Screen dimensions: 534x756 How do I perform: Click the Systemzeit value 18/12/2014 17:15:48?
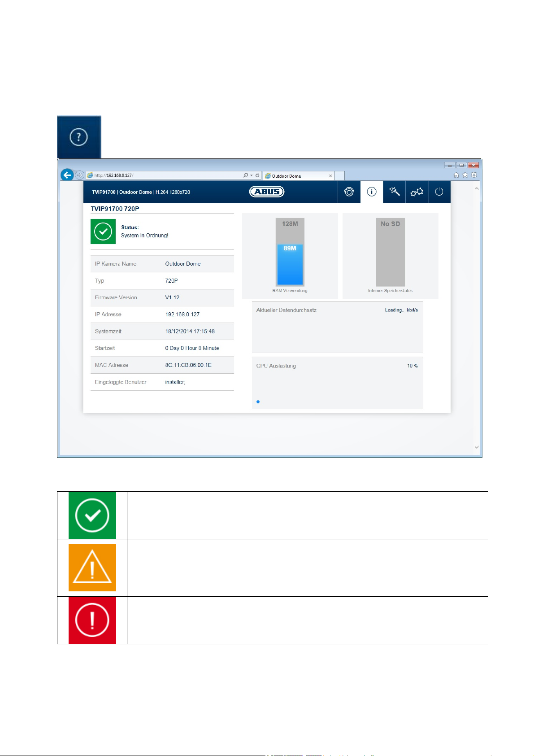(x=190, y=332)
